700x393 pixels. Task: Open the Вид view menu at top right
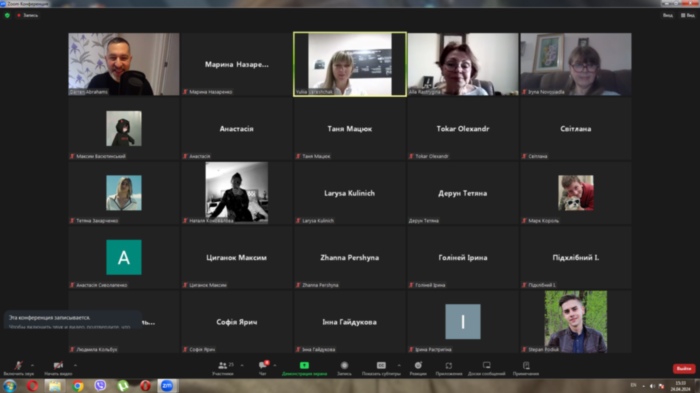[x=688, y=15]
